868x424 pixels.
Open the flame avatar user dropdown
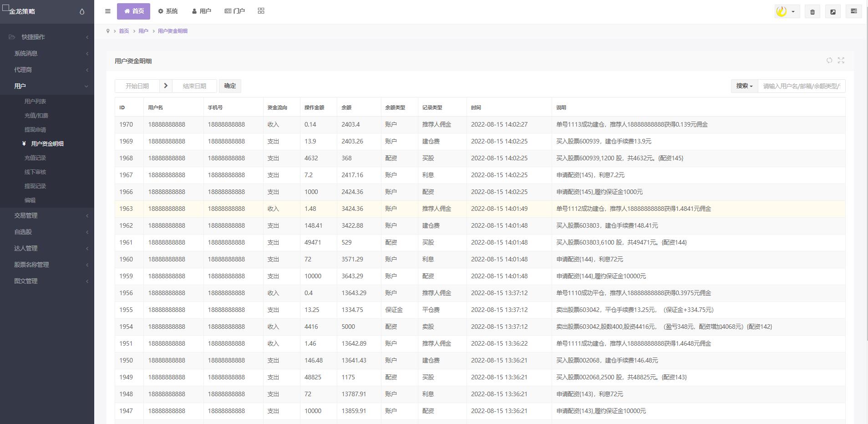pos(787,12)
